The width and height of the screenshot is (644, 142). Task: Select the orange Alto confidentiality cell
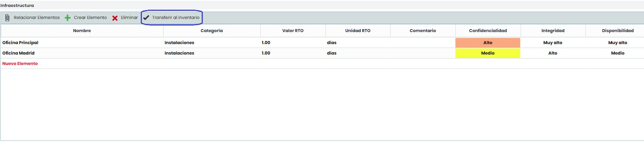(x=488, y=43)
